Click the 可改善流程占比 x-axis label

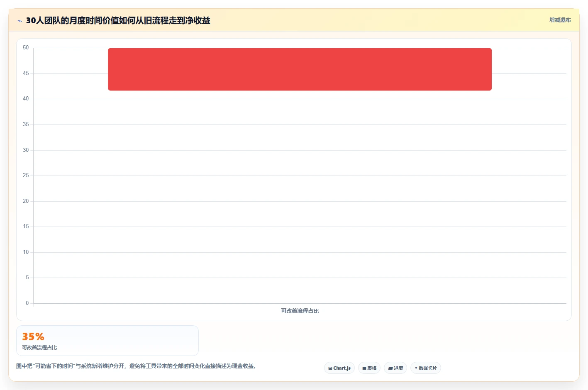point(300,311)
